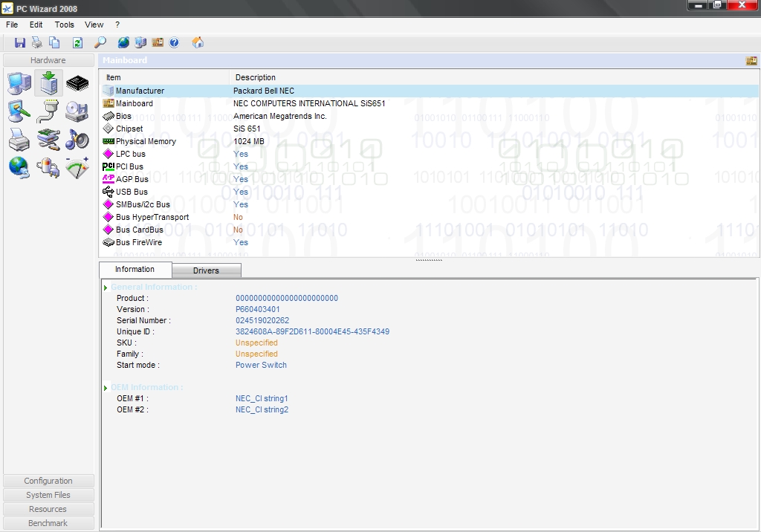Select the Chipset row
761x532 pixels.
pos(430,129)
